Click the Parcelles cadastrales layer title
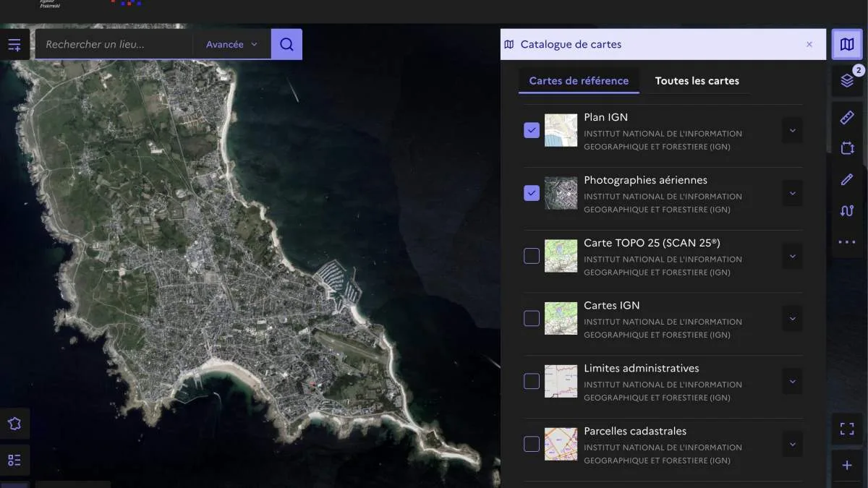This screenshot has width=868, height=488. 635,431
